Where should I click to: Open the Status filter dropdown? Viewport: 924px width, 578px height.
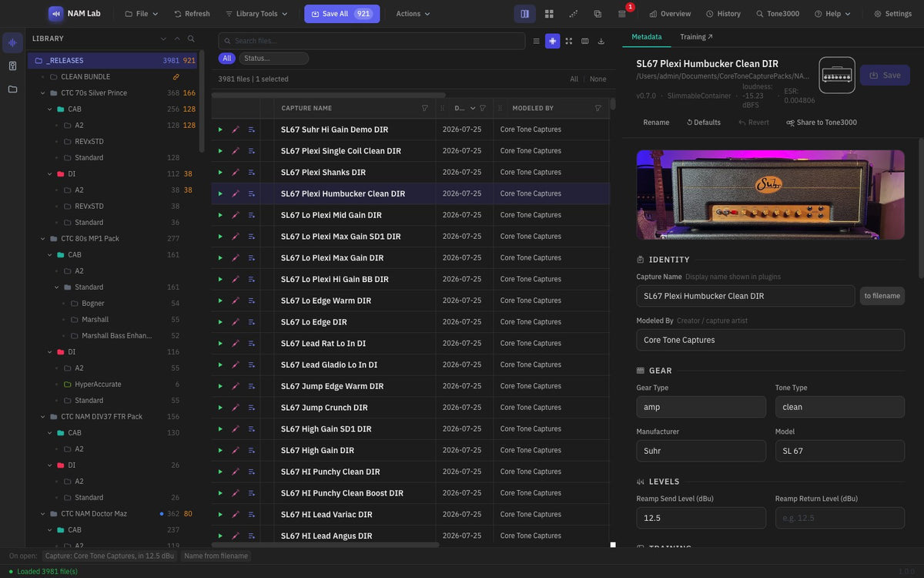point(273,59)
